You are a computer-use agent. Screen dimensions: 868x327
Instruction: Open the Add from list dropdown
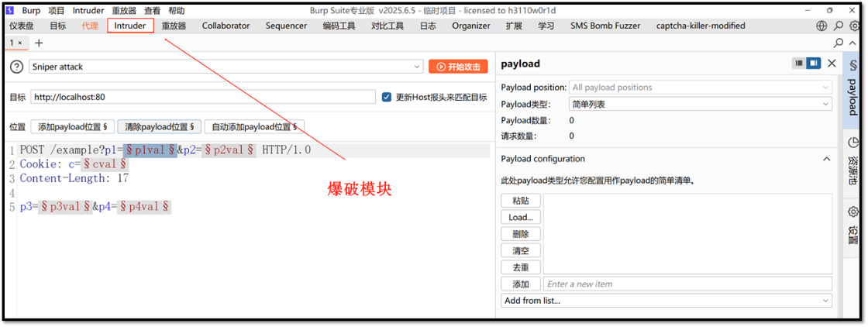[666, 301]
